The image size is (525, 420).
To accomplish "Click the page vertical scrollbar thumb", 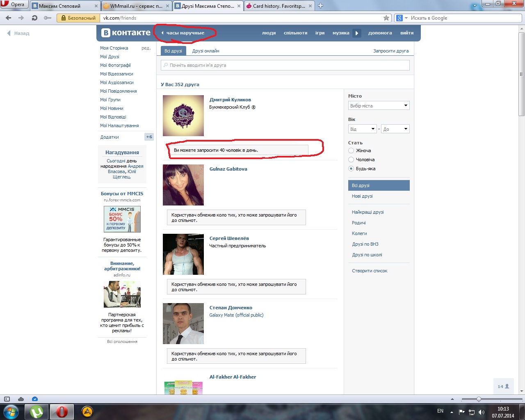I will click(x=522, y=74).
